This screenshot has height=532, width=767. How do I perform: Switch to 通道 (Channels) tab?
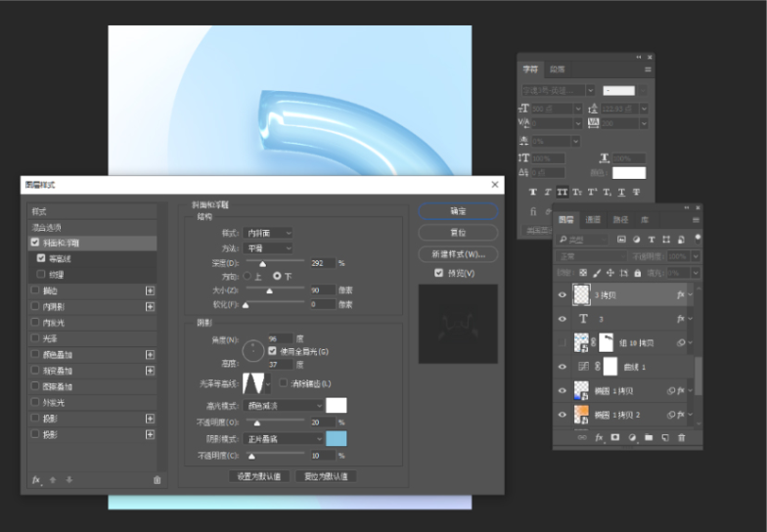point(593,220)
